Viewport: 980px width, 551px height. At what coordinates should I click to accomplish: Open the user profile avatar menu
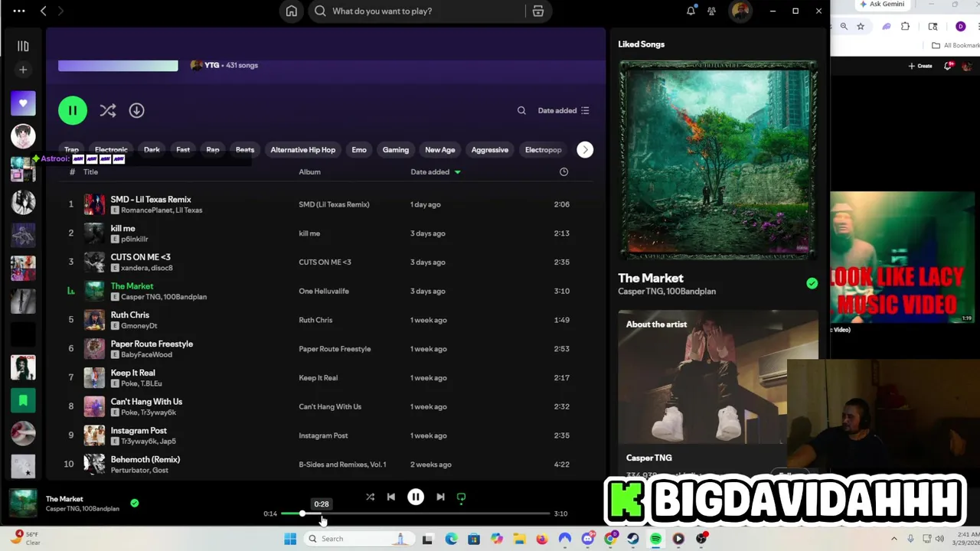point(740,11)
